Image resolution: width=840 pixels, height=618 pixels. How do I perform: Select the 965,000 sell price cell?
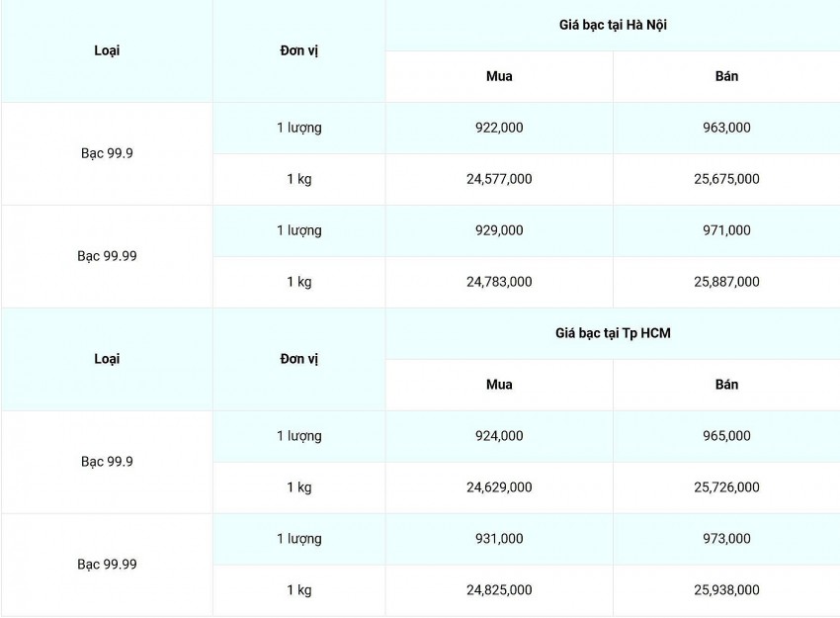pos(726,436)
